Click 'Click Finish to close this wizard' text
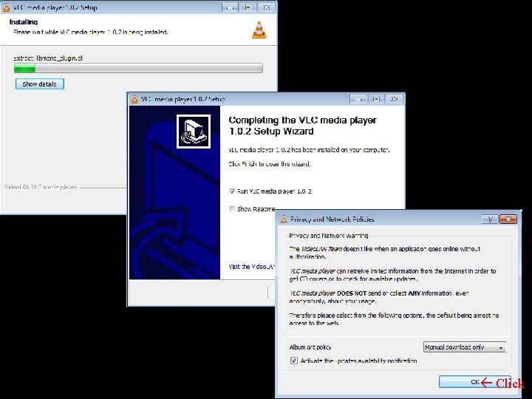 click(270, 164)
